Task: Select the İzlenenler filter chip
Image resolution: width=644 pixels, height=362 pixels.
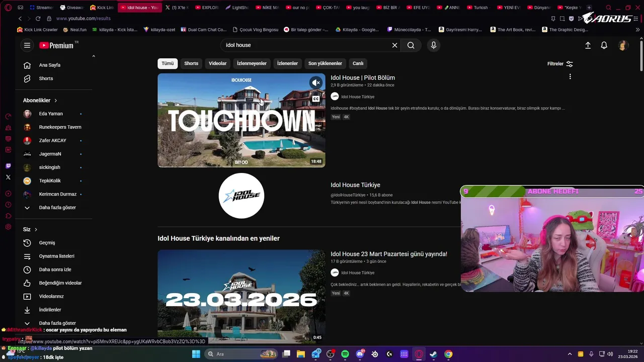Action: point(287,63)
